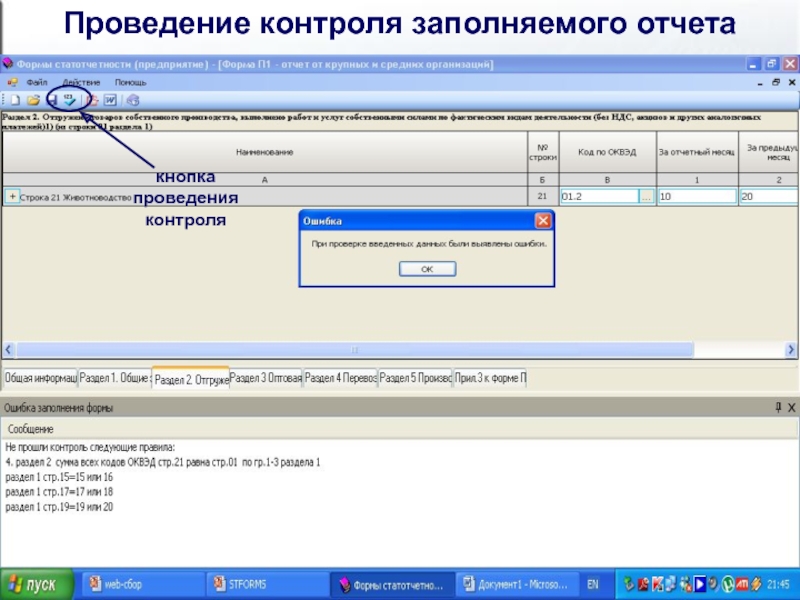Click the left arrow of the horizontal scrollbar

8,349
